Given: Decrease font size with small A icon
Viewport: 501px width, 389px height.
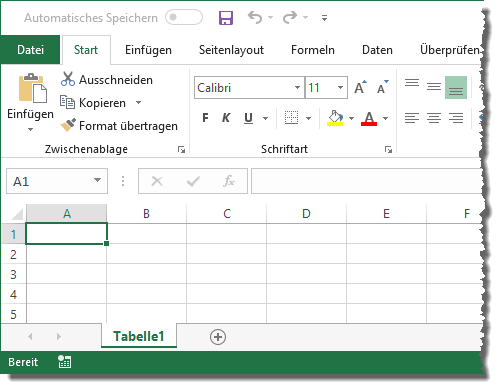Looking at the screenshot, I should click(383, 87).
